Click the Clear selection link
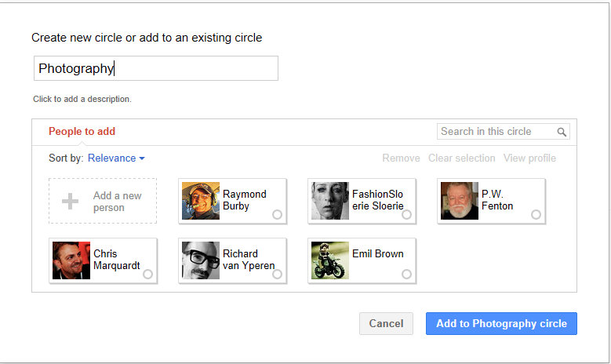611x364 pixels. click(461, 158)
